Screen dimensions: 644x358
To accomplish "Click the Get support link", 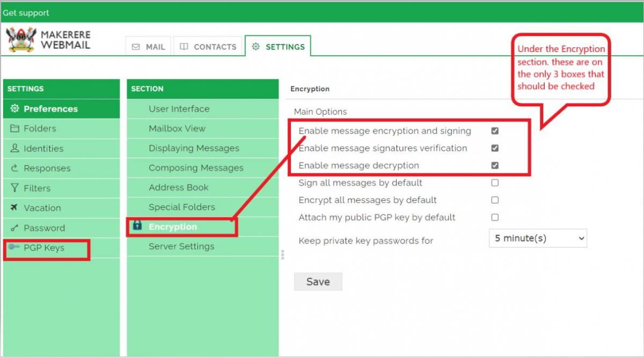I will [26, 13].
